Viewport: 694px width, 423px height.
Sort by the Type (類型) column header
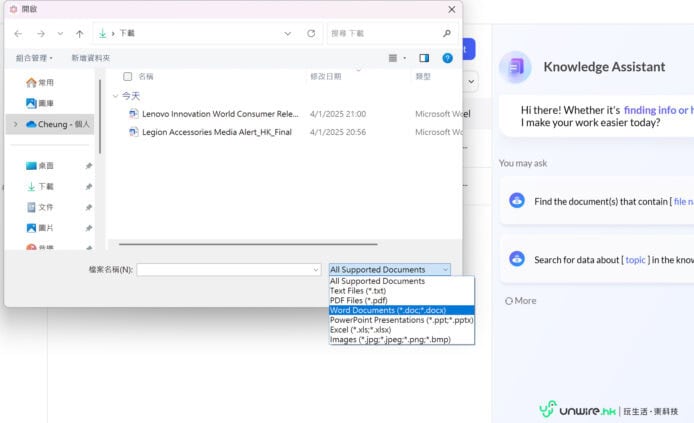pos(423,77)
